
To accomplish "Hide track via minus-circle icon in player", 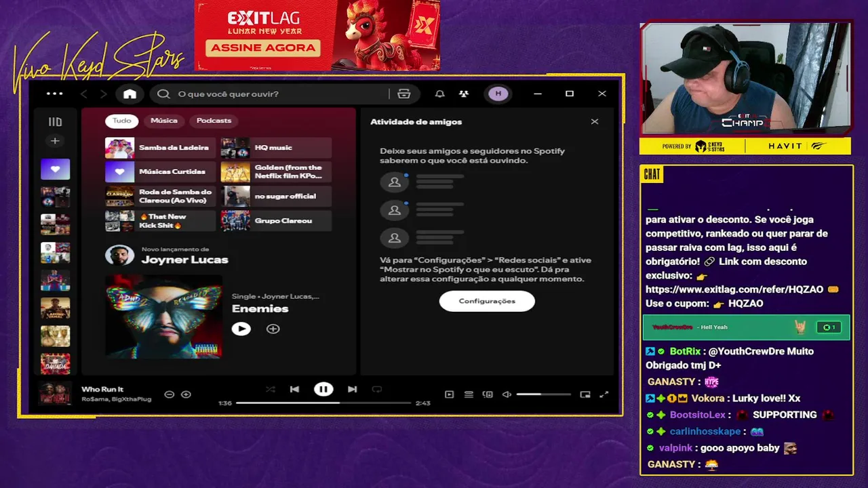I will 170,394.
